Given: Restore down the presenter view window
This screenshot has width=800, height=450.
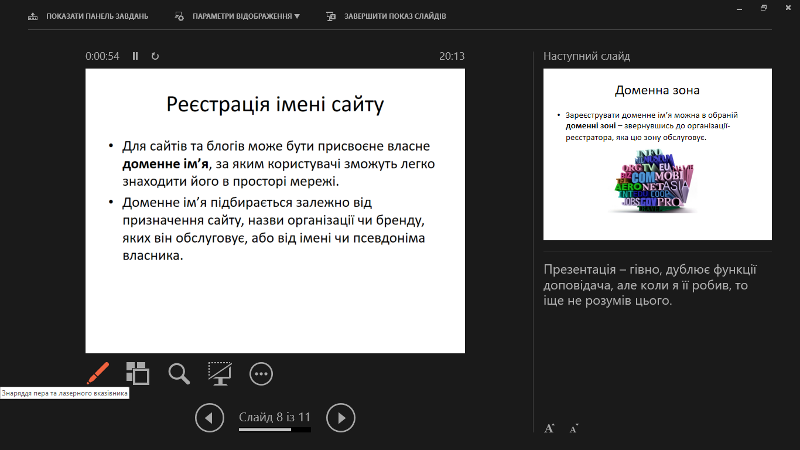Looking at the screenshot, I should pos(764,8).
